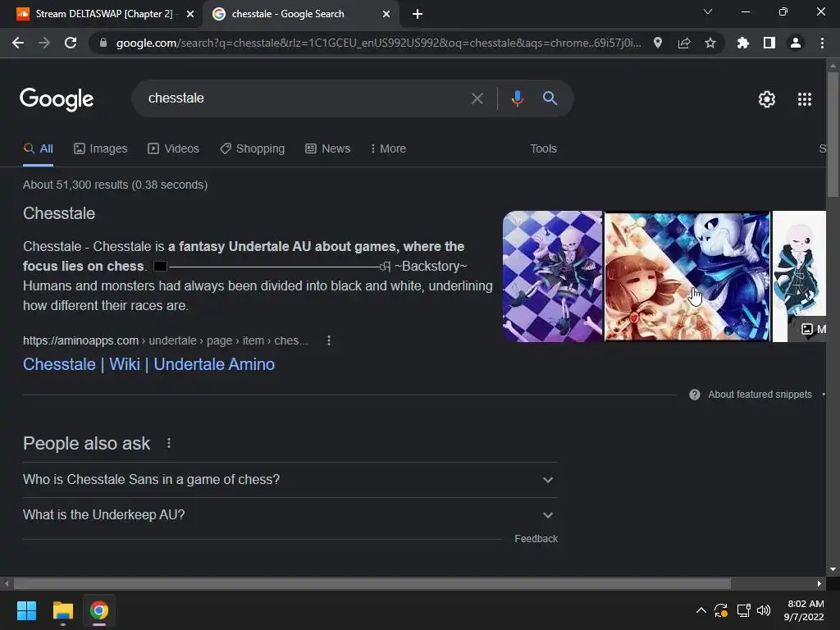Open the purple checkered Sans thumbnail
The image size is (840, 630).
[552, 276]
